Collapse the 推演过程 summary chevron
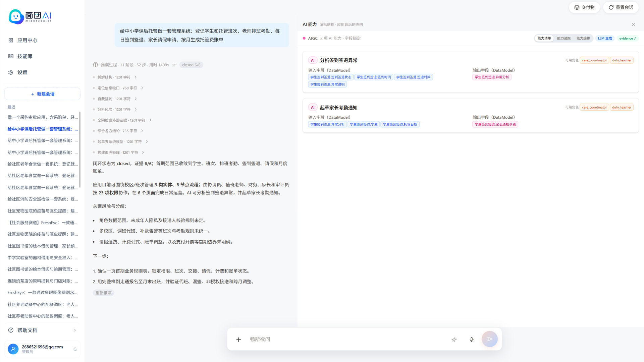 click(x=174, y=65)
